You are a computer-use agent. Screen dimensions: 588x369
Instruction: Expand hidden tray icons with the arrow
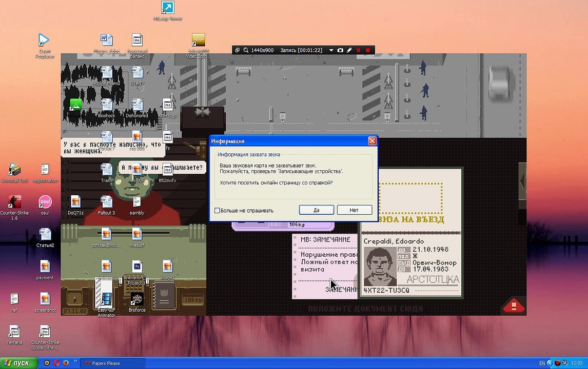click(x=550, y=363)
